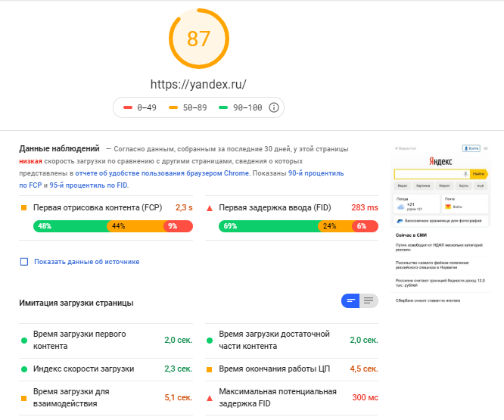Click the Время окончания работы ЦП row
The height and width of the screenshot is (420, 504).
292,369
